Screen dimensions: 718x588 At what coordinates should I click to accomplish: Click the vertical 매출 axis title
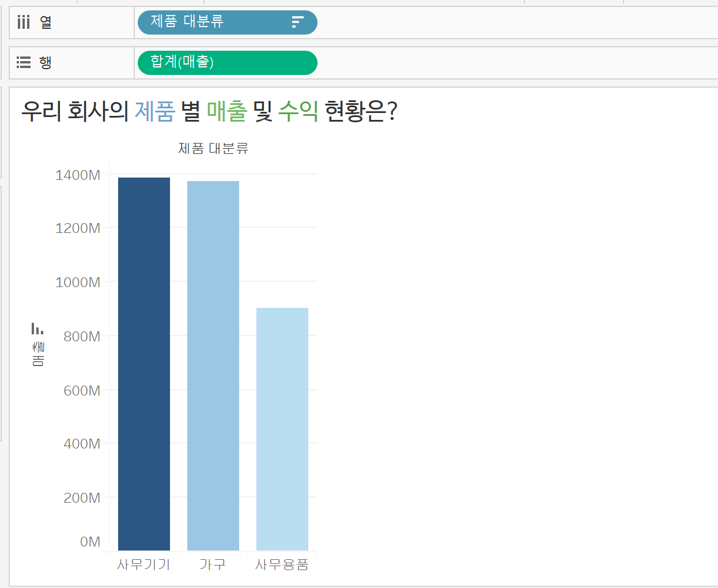pyautogui.click(x=38, y=354)
